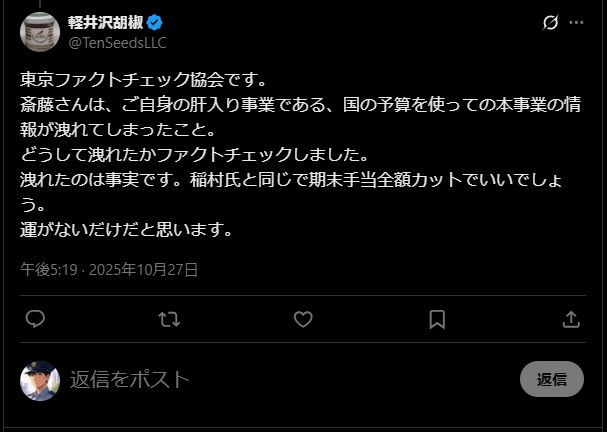607x432 pixels.
Task: Click the line beginning 斎藤さんは、ご自身の肝入り事業
Action: pyautogui.click(x=300, y=104)
